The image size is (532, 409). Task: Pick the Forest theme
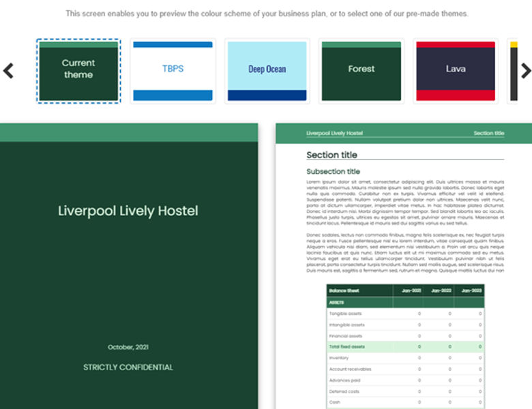coord(361,70)
